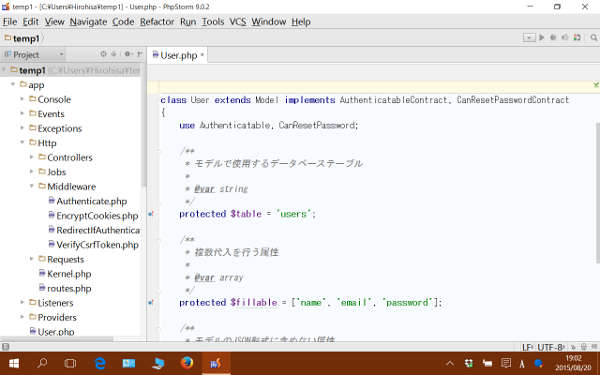Image resolution: width=600 pixels, height=375 pixels.
Task: Open Microsoft Edge from taskbar
Action: click(x=99, y=363)
